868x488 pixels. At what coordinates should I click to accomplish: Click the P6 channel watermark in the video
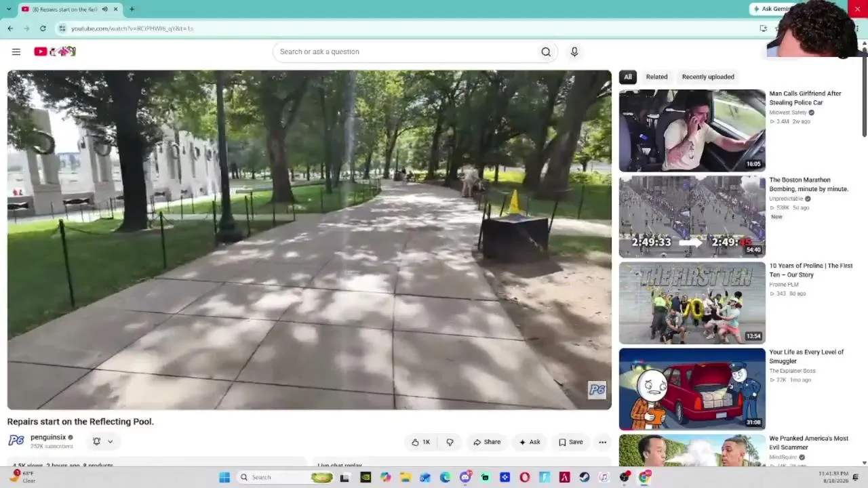click(597, 390)
